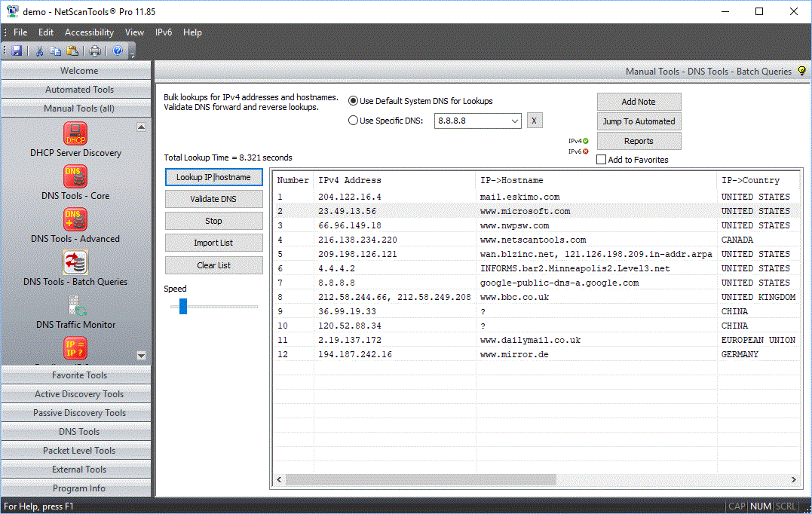Expand the Automated Tools group
The height and width of the screenshot is (514, 812).
click(x=76, y=90)
